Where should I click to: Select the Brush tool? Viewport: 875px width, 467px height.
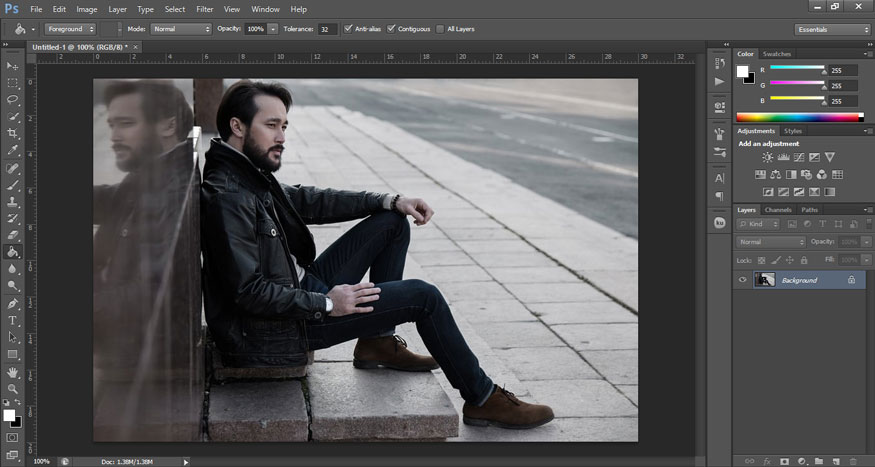point(12,185)
